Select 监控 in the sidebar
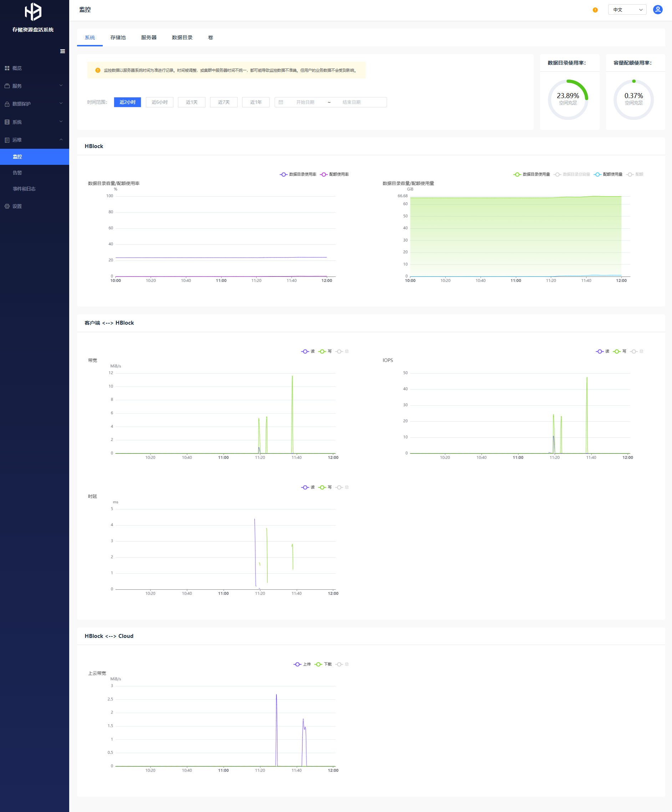The width and height of the screenshot is (672, 812). (34, 157)
